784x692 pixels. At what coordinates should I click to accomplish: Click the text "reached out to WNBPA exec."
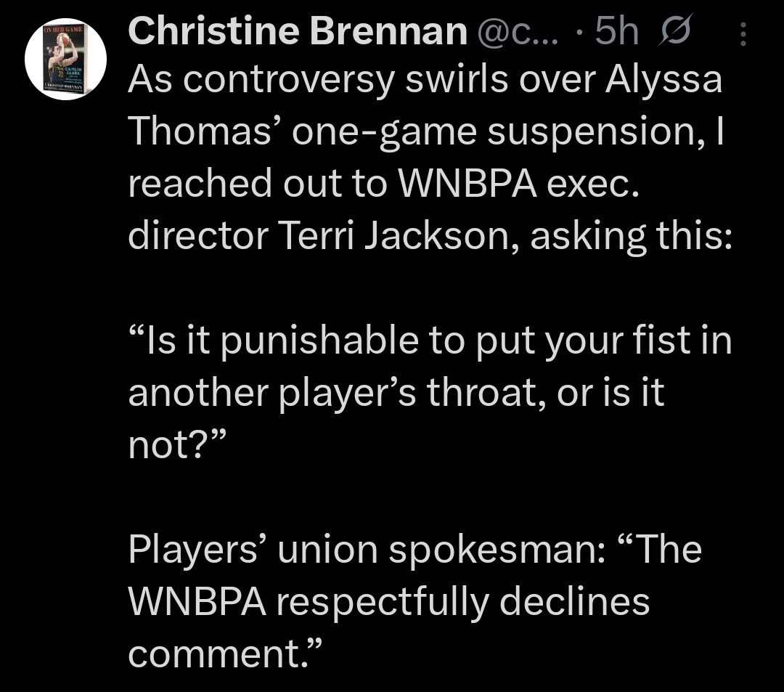click(383, 184)
